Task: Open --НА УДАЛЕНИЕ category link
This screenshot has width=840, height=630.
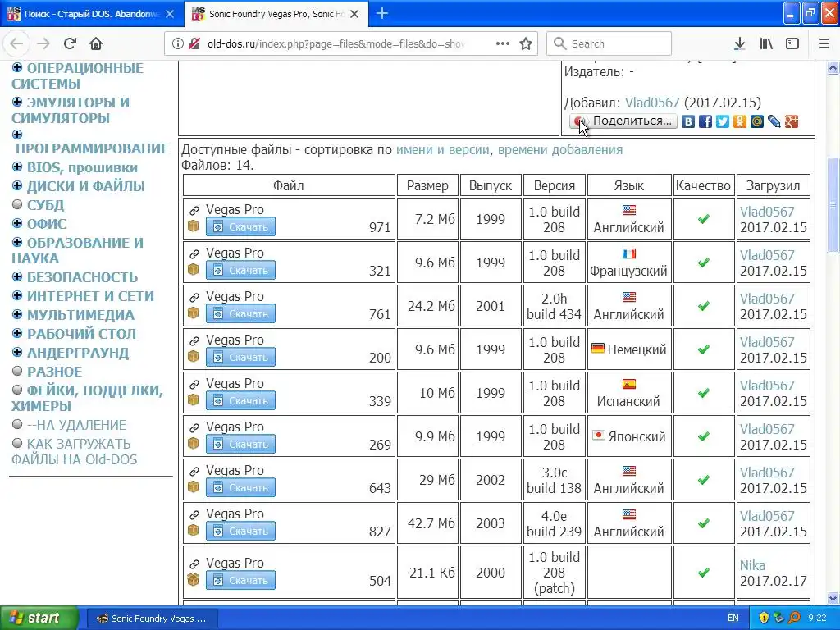Action: click(x=76, y=426)
